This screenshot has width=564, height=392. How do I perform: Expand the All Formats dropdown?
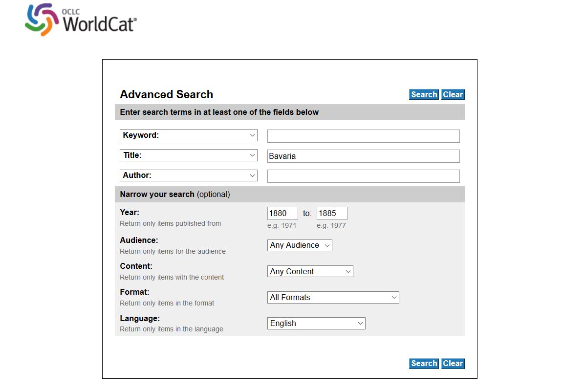click(x=333, y=297)
